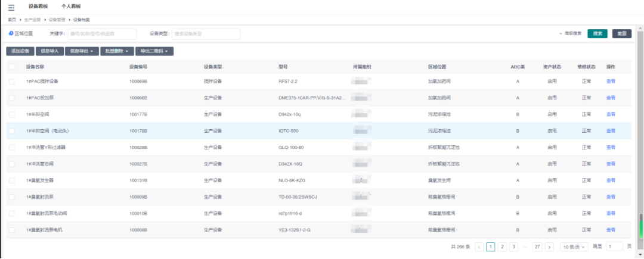Click the 区域位置 location icon
This screenshot has height=259, width=644.
point(11,33)
